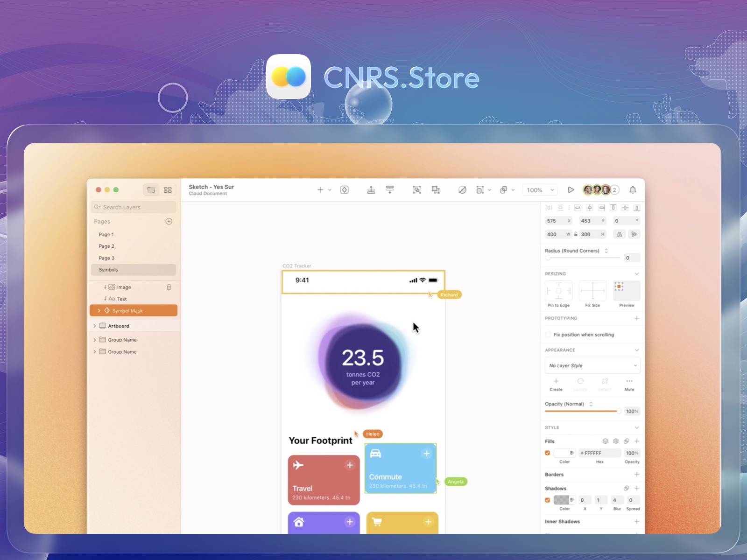This screenshot has width=747, height=560.
Task: Click the More layer style button
Action: [629, 384]
